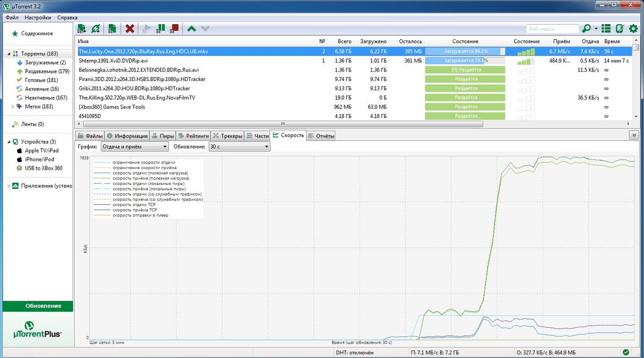Collapse the Устройства tree node

click(9, 142)
